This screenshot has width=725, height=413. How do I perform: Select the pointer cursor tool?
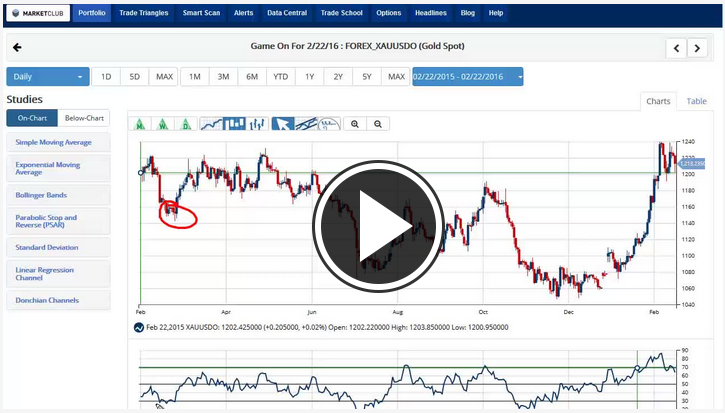(283, 124)
